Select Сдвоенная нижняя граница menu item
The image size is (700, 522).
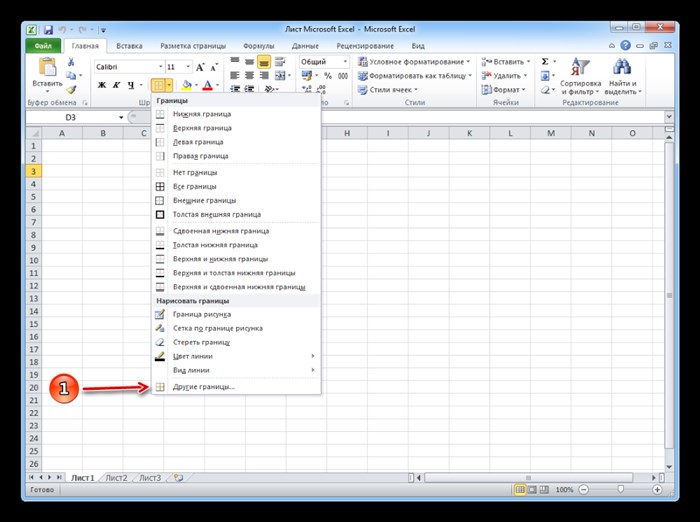point(236,231)
